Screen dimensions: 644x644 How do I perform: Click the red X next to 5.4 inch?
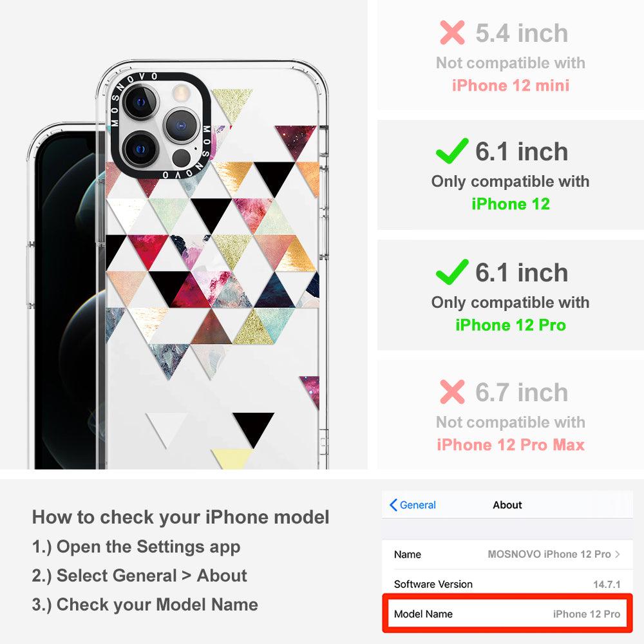coord(452,32)
